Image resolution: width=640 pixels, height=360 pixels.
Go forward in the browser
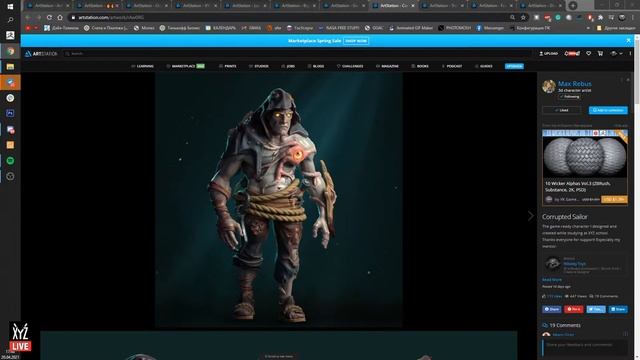[x=38, y=18]
